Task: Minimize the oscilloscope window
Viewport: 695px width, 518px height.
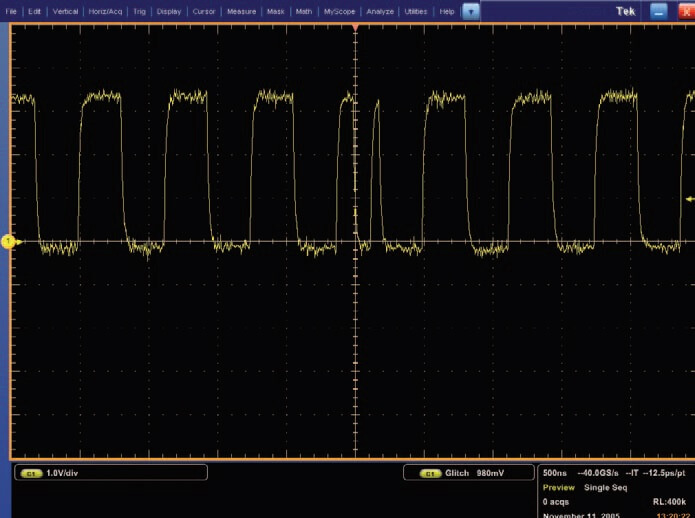Action: click(658, 10)
